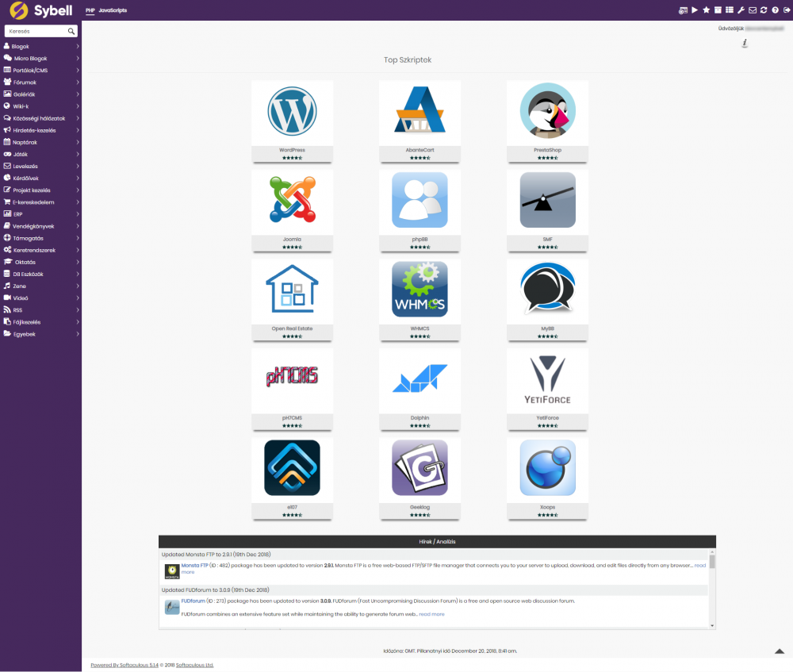This screenshot has width=793, height=672.
Task: Open the Open Real Estate house icon
Action: [x=293, y=289]
